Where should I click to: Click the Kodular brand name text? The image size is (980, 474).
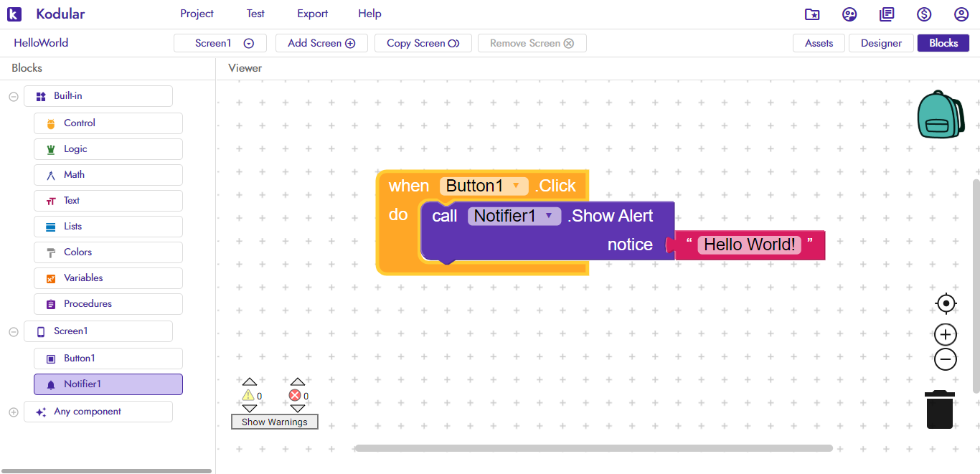click(60, 14)
